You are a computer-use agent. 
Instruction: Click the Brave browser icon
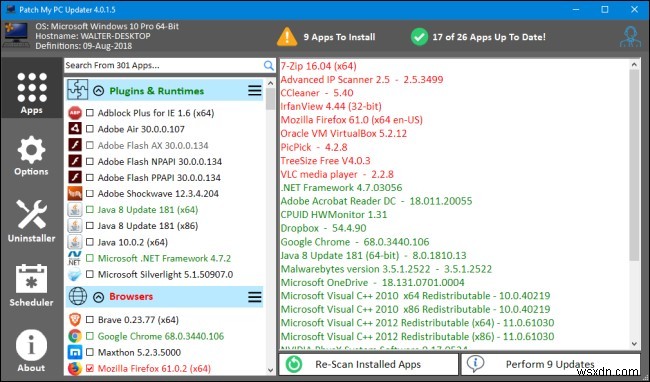[75, 319]
